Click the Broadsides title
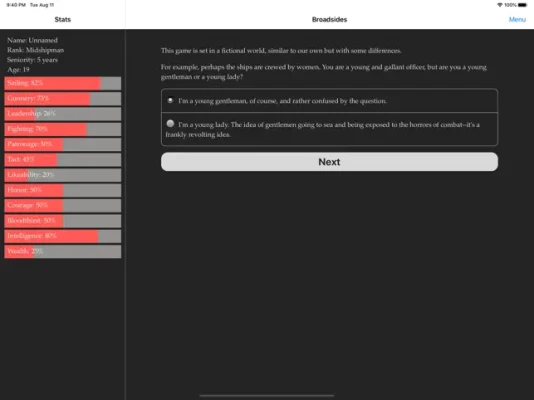Image resolution: width=534 pixels, height=400 pixels. coord(329,19)
